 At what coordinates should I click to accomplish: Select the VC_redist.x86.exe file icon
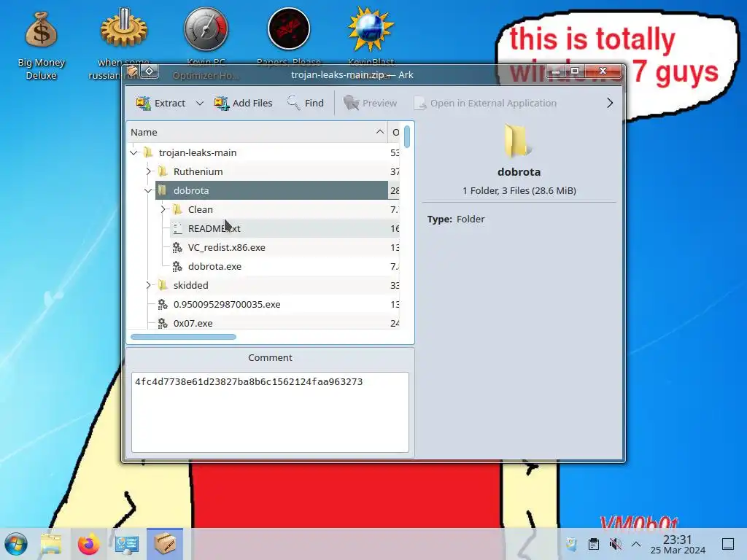point(177,248)
